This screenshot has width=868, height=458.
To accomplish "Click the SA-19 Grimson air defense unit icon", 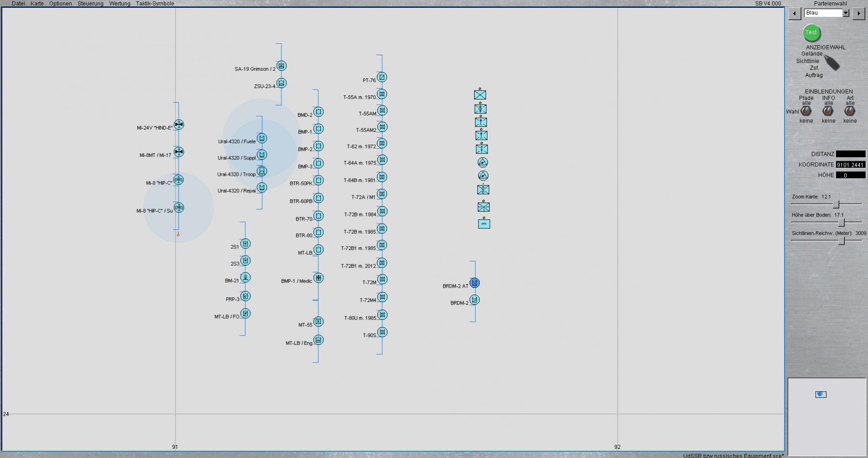I will 281,66.
